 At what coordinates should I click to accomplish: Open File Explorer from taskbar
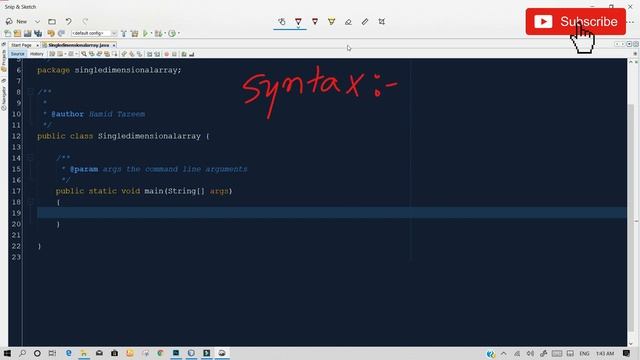(84, 353)
